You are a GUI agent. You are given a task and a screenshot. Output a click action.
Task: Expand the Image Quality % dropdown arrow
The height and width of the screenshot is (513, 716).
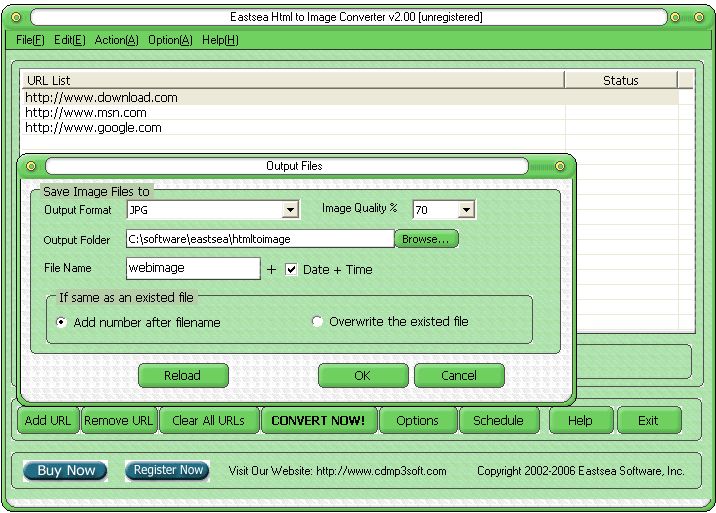pos(466,210)
